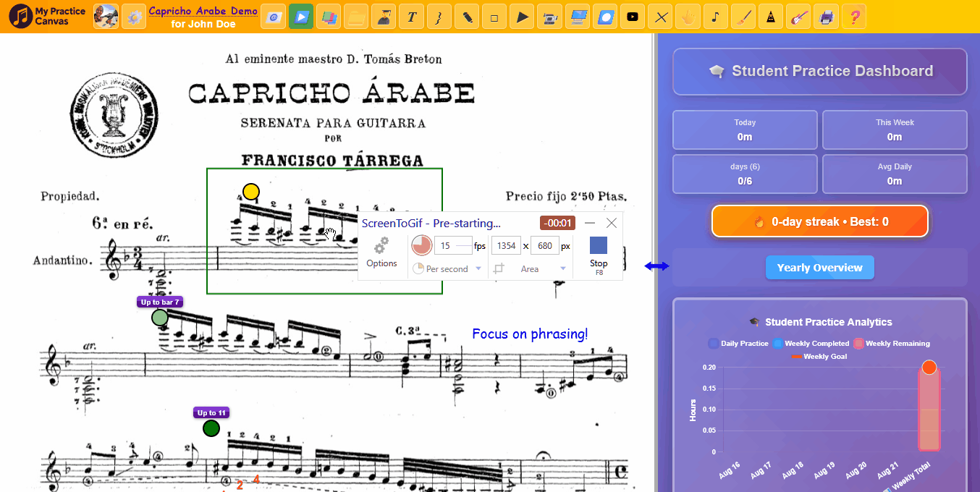980x492 pixels.
Task: Click the Yearly Overview button
Action: (819, 268)
